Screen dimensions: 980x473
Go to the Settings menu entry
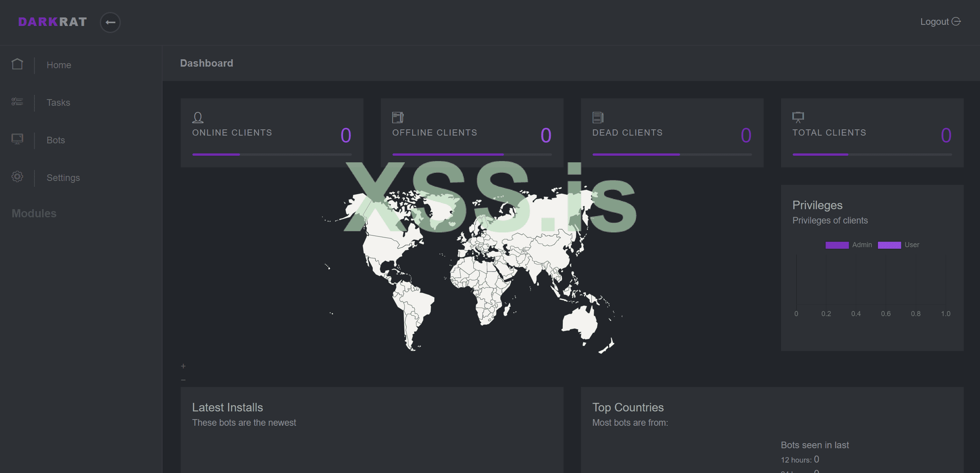63,178
